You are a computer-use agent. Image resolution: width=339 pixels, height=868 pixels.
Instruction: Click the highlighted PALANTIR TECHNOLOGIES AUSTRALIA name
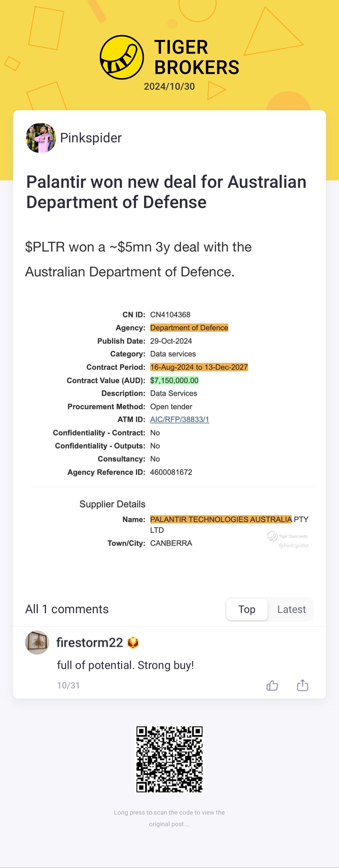(x=220, y=519)
